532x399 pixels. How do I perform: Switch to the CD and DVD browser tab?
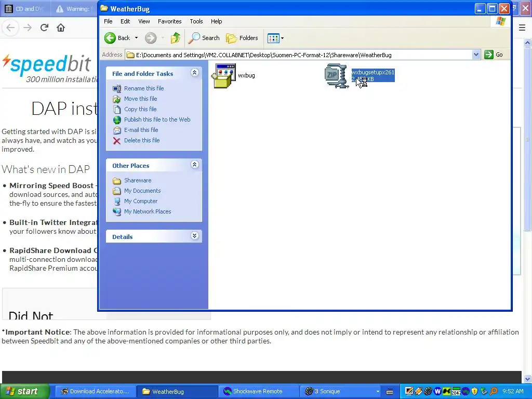click(x=25, y=9)
